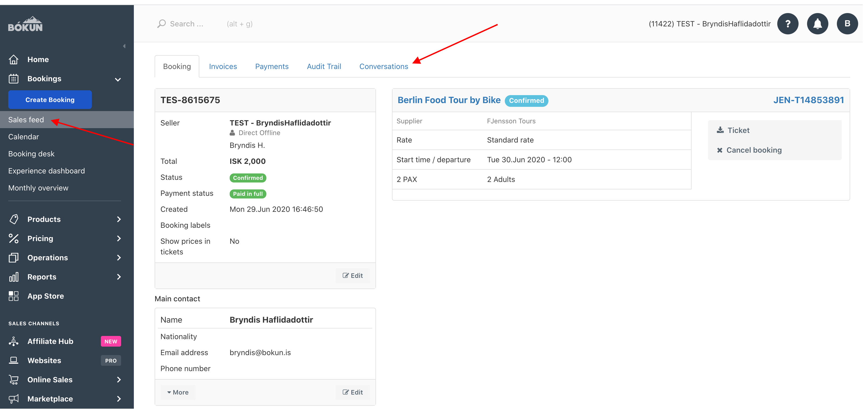This screenshot has height=414, width=868.
Task: Click the Bokun logo
Action: tap(25, 24)
